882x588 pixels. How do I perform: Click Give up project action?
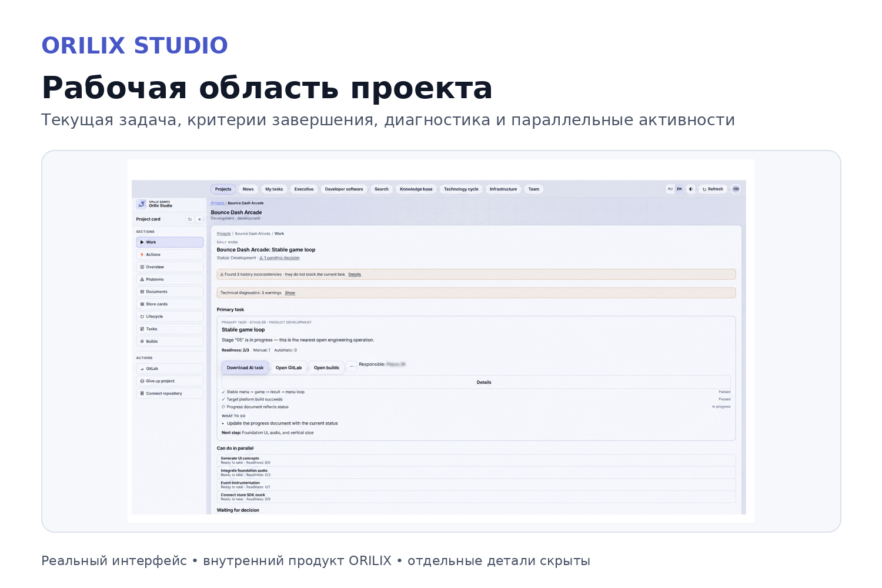[x=170, y=381]
